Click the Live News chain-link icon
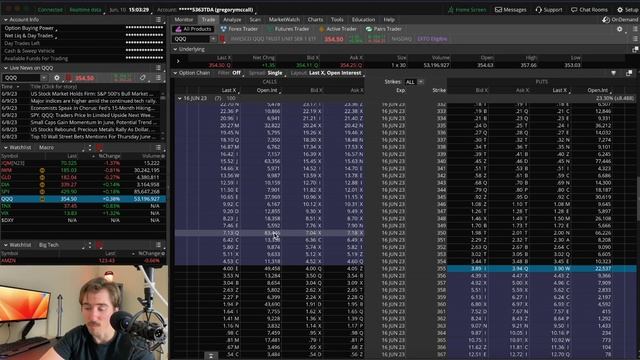Image resolution: width=640 pixels, height=360 pixels. pyautogui.click(x=142, y=78)
